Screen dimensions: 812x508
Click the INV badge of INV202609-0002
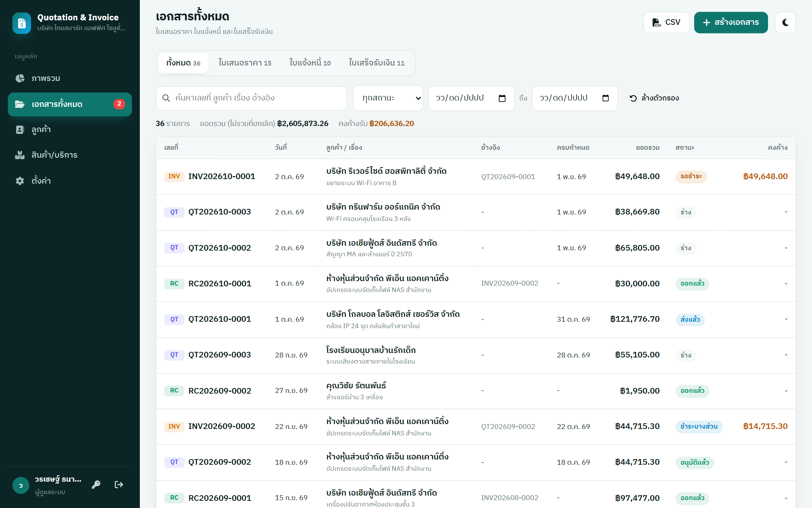174,427
